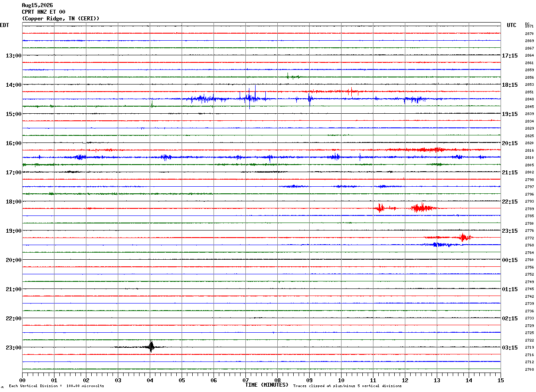
Task: Click the black seismic event on the 23:00 trace
Action: click(151, 346)
